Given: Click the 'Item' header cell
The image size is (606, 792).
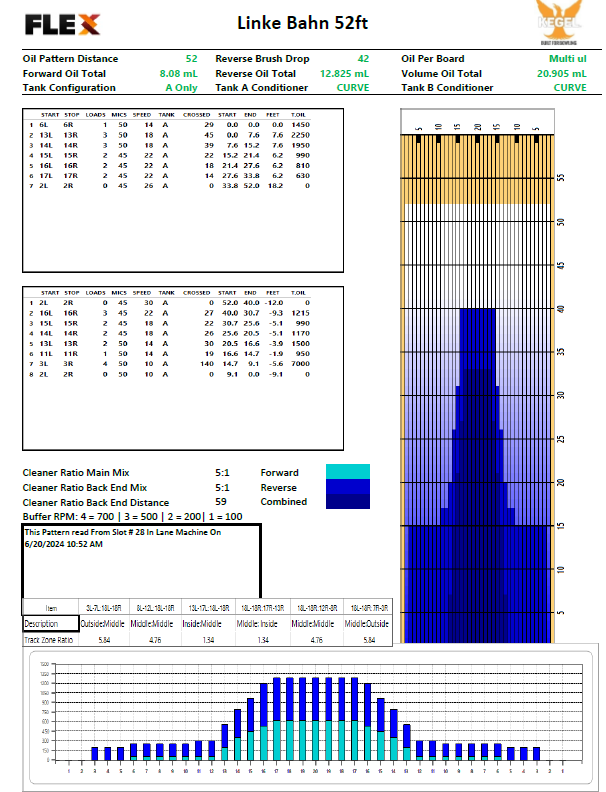Looking at the screenshot, I should pyautogui.click(x=51, y=608).
